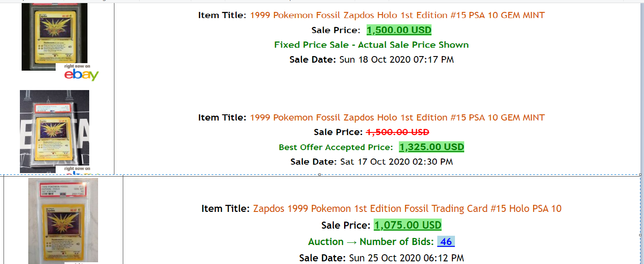Click the 'Auction → Number of Bids:' label
644x264 pixels.
pyautogui.click(x=371, y=242)
